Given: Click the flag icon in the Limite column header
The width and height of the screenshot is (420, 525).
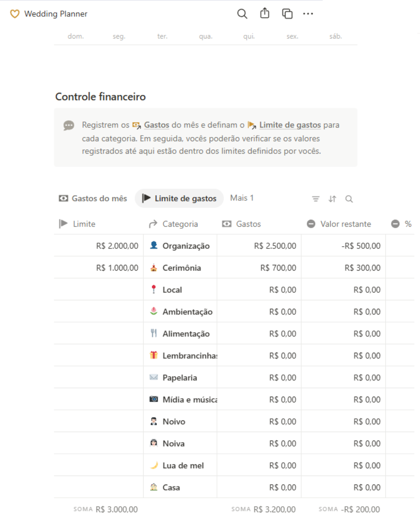Looking at the screenshot, I should pyautogui.click(x=63, y=224).
